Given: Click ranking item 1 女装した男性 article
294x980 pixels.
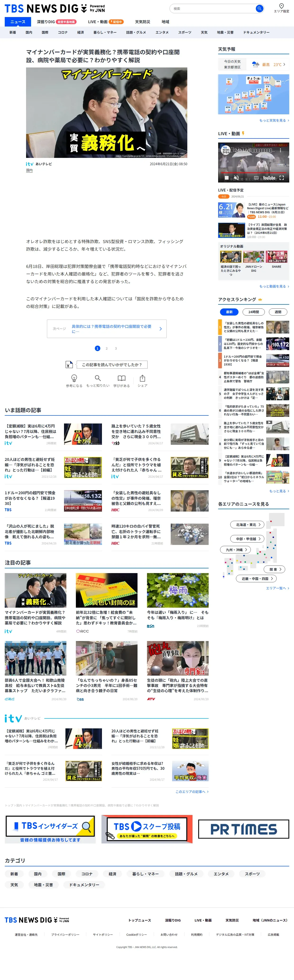Looking at the screenshot, I should (254, 327).
